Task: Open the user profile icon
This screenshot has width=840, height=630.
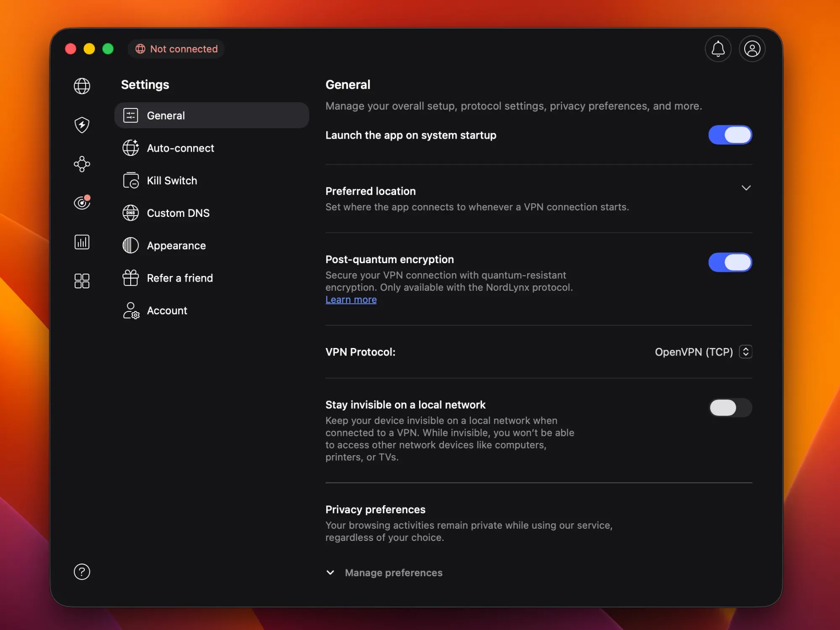Action: pos(752,49)
